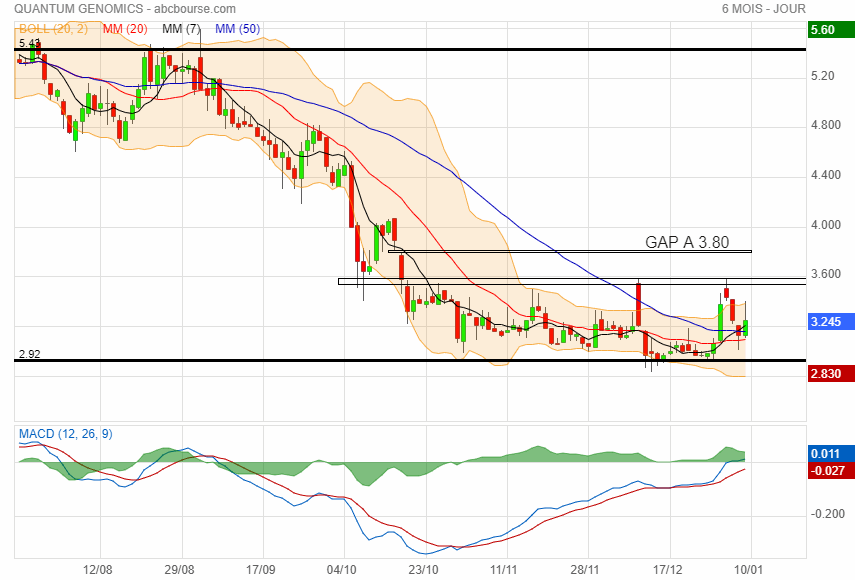Image resolution: width=855 pixels, height=580 pixels.
Task: Click the blue 3.245 current price tag
Action: (830, 322)
